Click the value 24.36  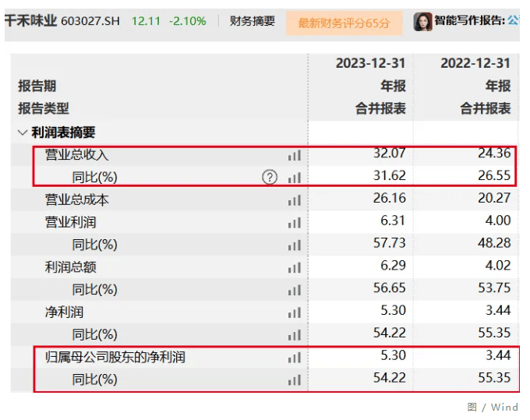click(x=494, y=154)
